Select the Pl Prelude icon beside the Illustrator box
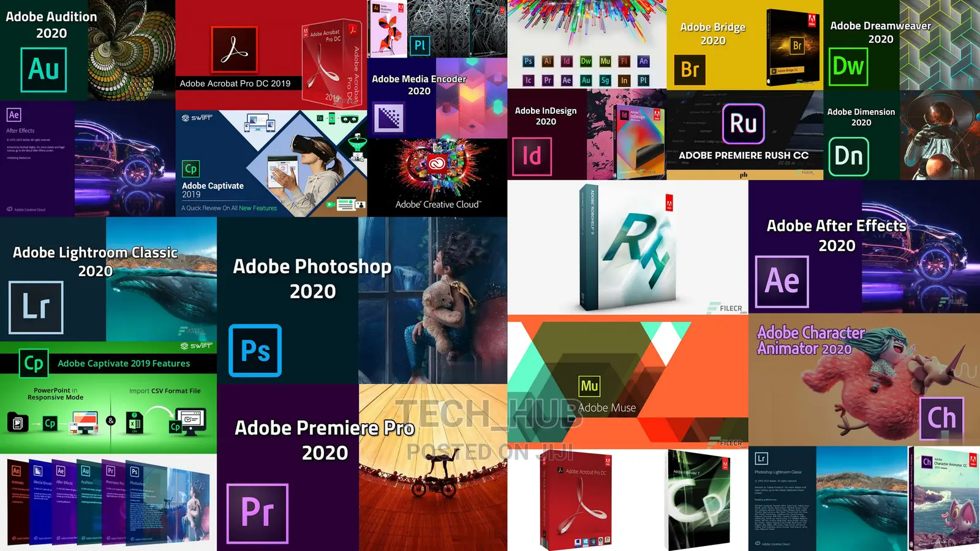The image size is (980, 551). 420,45
